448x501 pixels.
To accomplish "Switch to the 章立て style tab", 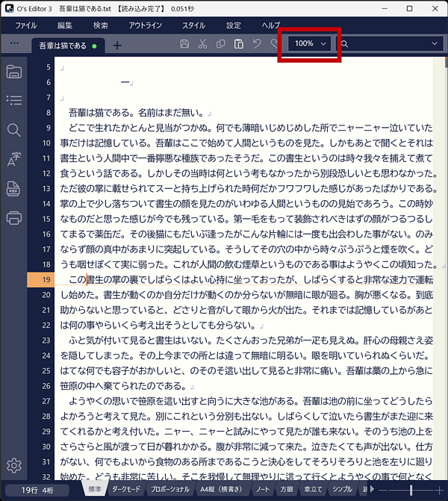I will click(x=313, y=489).
